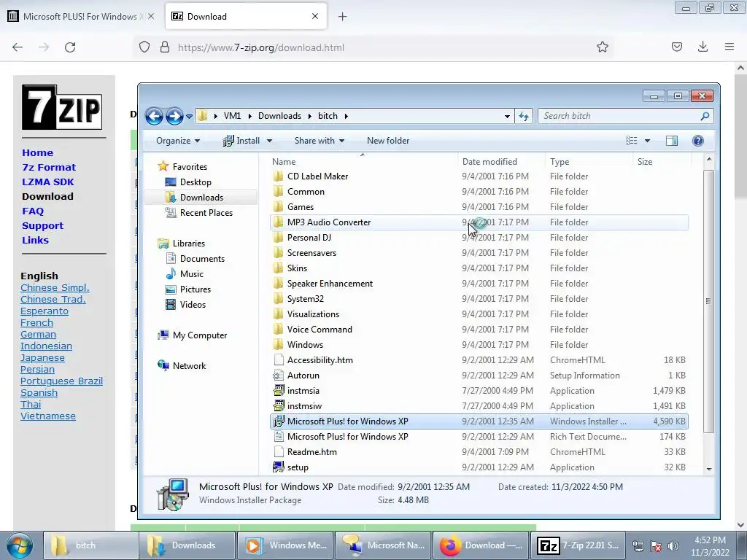Click the Install toolbar button

tap(241, 141)
